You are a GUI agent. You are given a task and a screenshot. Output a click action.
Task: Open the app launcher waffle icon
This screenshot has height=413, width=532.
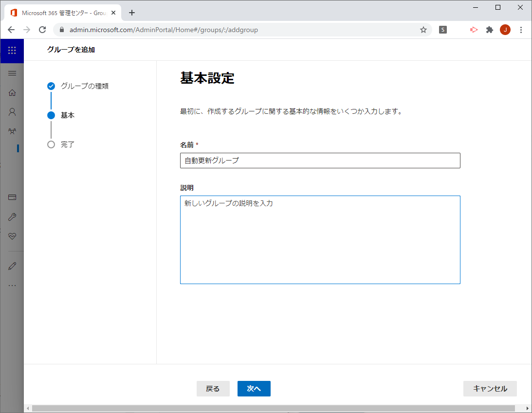pyautogui.click(x=12, y=51)
